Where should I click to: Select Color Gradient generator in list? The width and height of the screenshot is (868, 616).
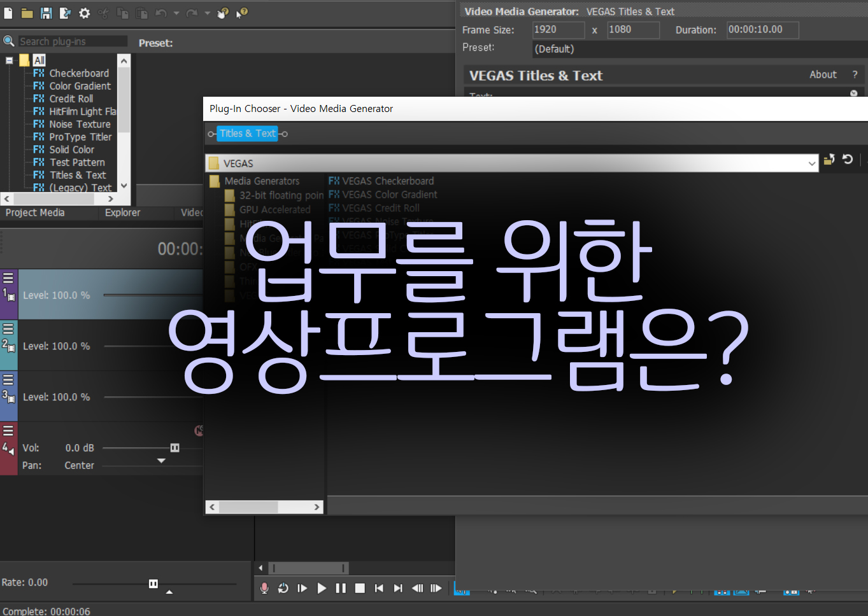click(x=80, y=86)
